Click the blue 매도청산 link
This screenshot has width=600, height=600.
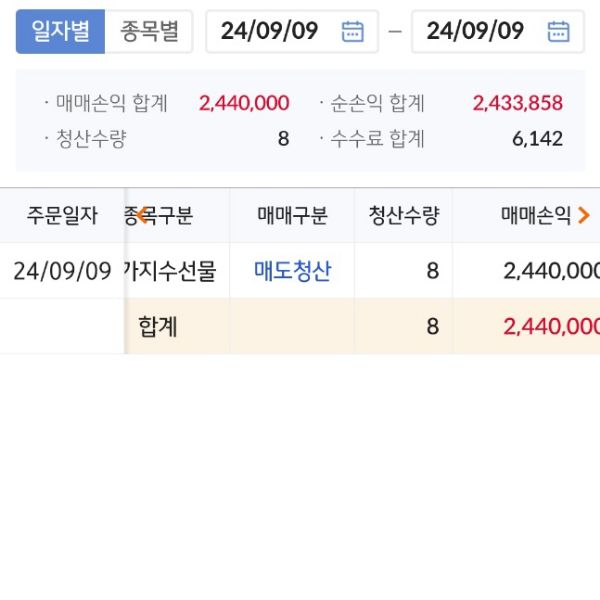[292, 271]
